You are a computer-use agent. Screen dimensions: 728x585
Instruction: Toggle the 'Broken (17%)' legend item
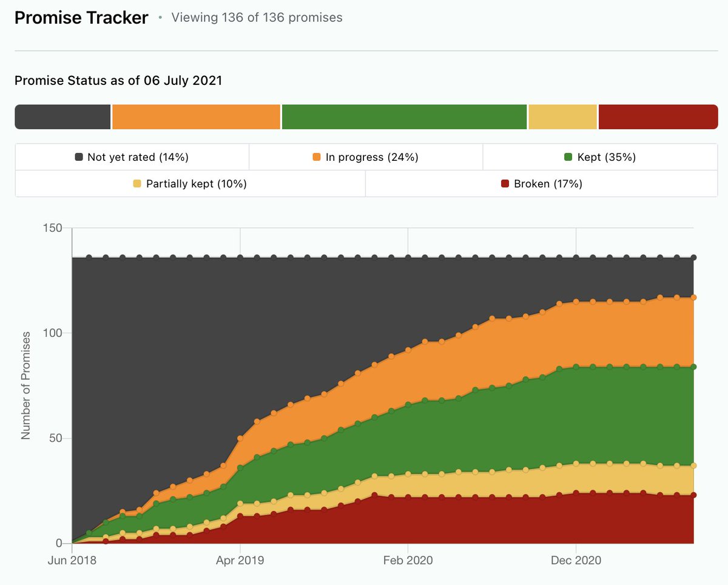point(542,184)
